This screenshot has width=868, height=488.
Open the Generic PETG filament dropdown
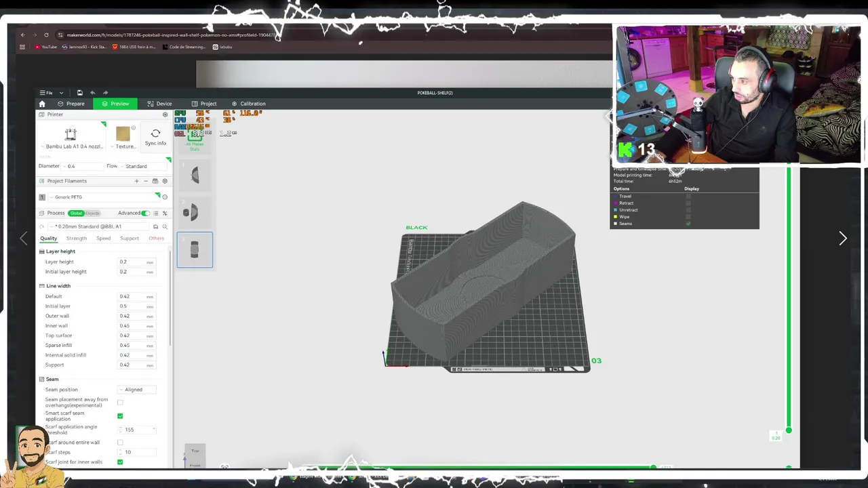point(103,197)
